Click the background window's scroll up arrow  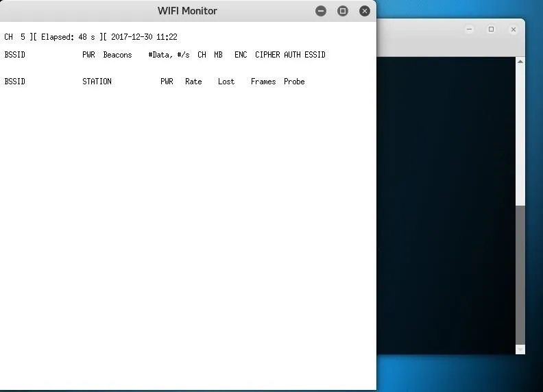[520, 62]
